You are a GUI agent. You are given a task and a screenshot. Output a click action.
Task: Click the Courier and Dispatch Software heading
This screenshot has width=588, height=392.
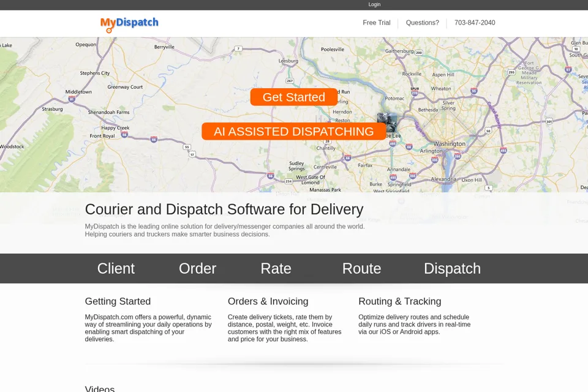[224, 209]
